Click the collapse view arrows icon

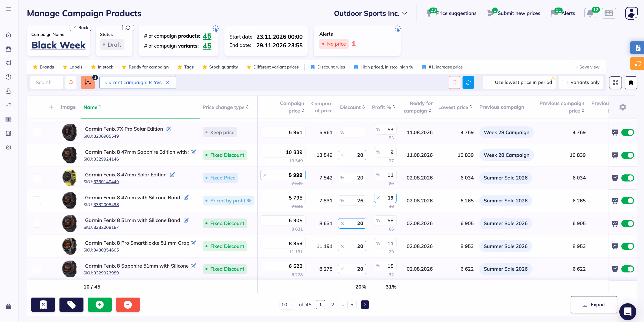[x=615, y=83]
